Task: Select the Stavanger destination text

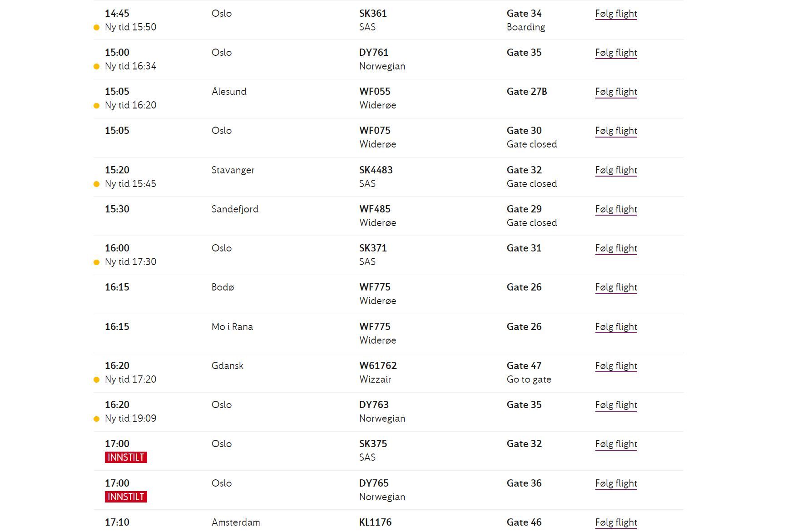Action: (x=233, y=170)
